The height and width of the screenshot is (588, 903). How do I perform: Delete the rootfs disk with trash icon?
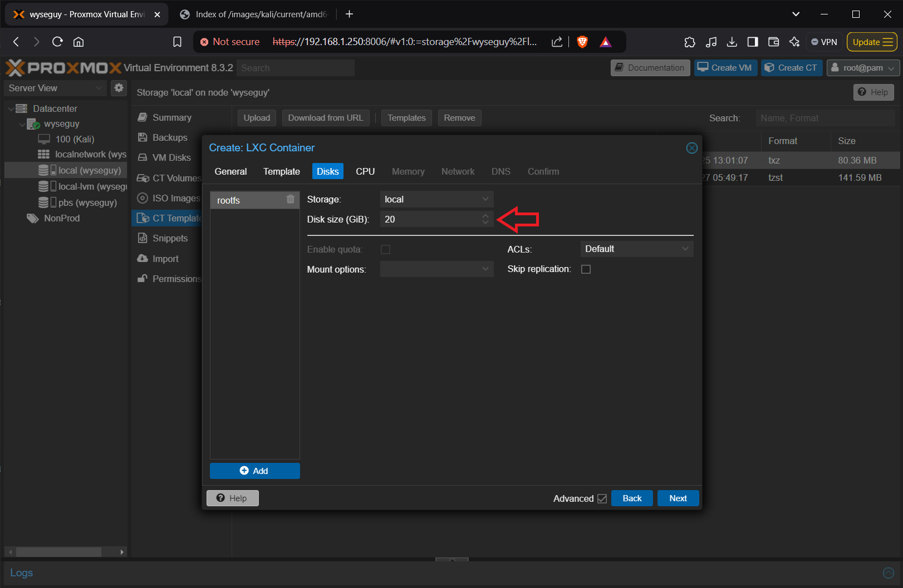290,199
